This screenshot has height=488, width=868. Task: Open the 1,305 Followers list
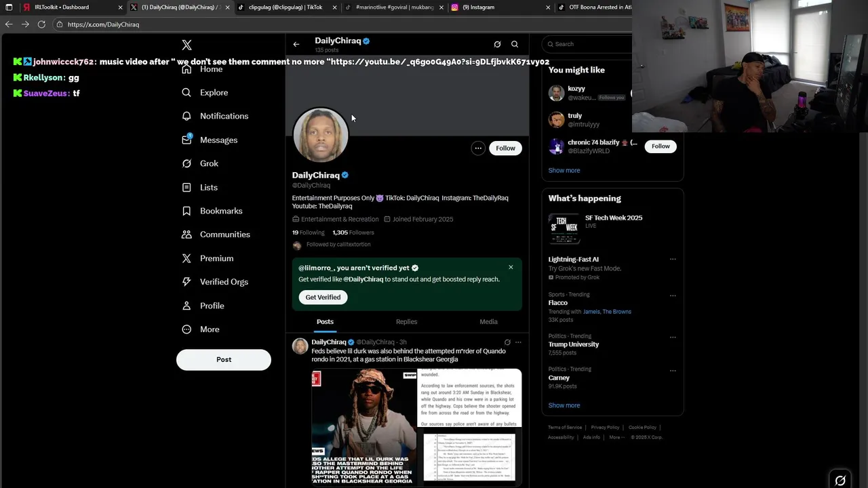[x=353, y=232]
